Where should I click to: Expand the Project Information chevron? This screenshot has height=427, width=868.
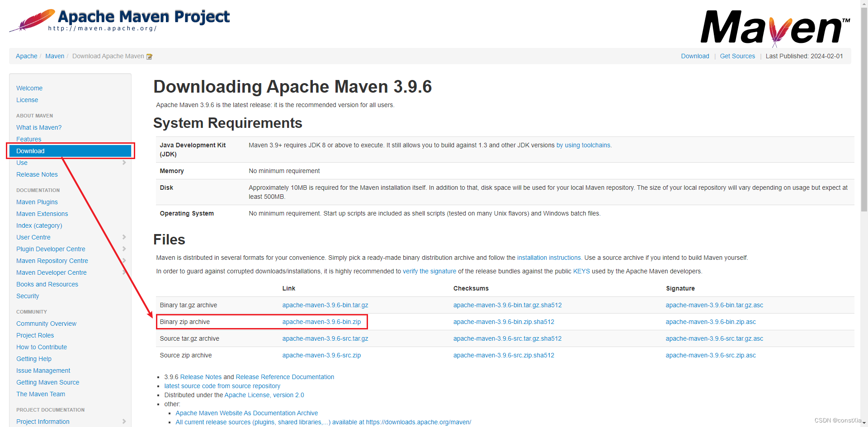[x=124, y=422]
